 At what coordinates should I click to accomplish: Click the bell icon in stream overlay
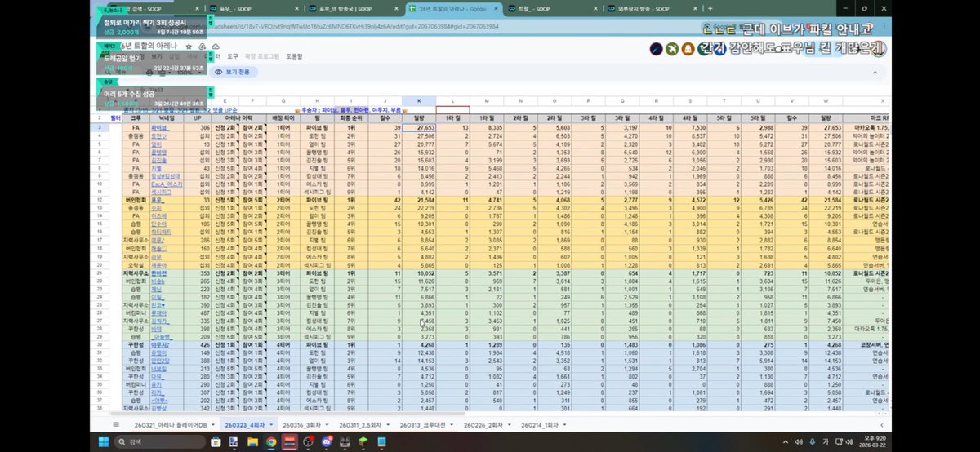point(688,50)
